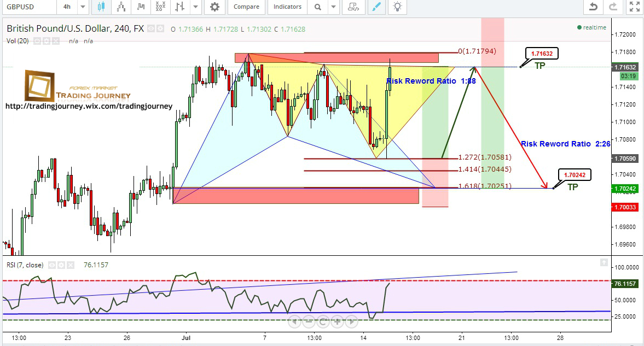Viewport: 644px width, 346px height.
Task: Redo the last chart action
Action: tap(613, 7)
